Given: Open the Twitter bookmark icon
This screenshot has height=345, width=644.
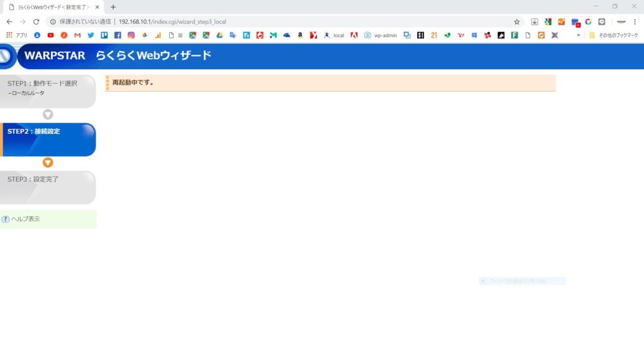Looking at the screenshot, I should [x=91, y=35].
